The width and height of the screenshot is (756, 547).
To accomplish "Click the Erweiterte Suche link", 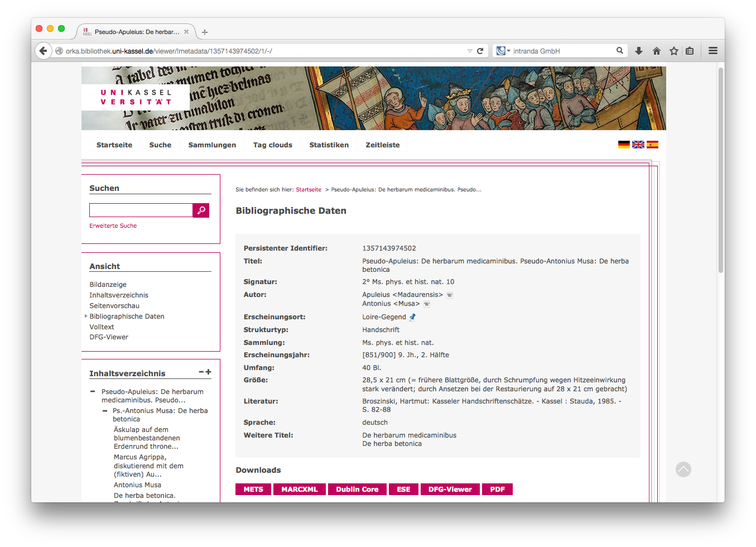I will pyautogui.click(x=113, y=225).
